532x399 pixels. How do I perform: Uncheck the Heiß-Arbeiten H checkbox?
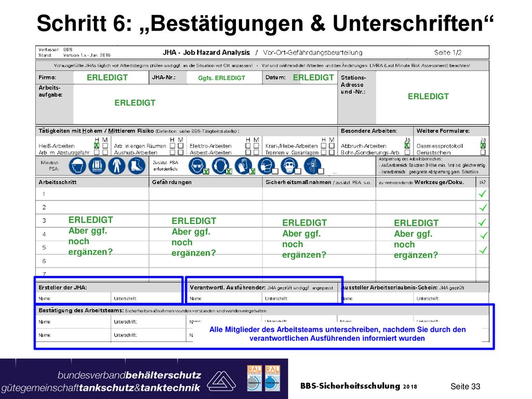[x=97, y=145]
